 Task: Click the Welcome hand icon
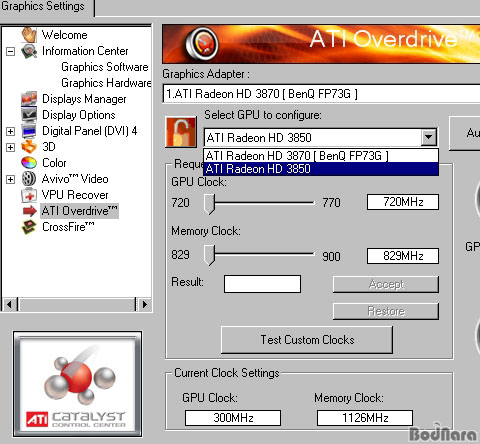[x=29, y=35]
